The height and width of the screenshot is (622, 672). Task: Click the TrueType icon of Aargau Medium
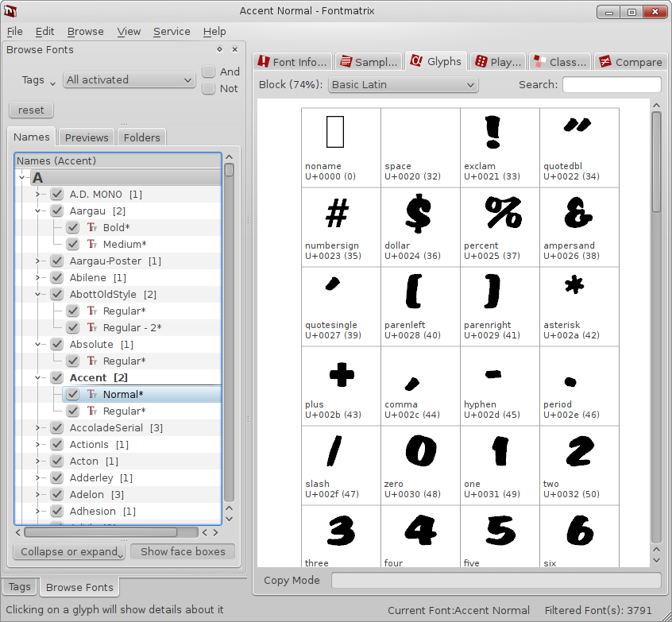(x=92, y=244)
